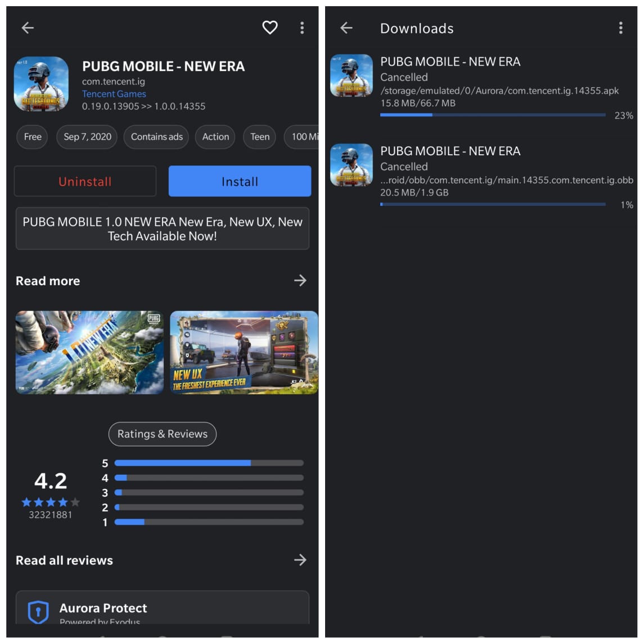Tap the 2-star rating bar
Viewport: 644px width, 644px height.
[209, 507]
